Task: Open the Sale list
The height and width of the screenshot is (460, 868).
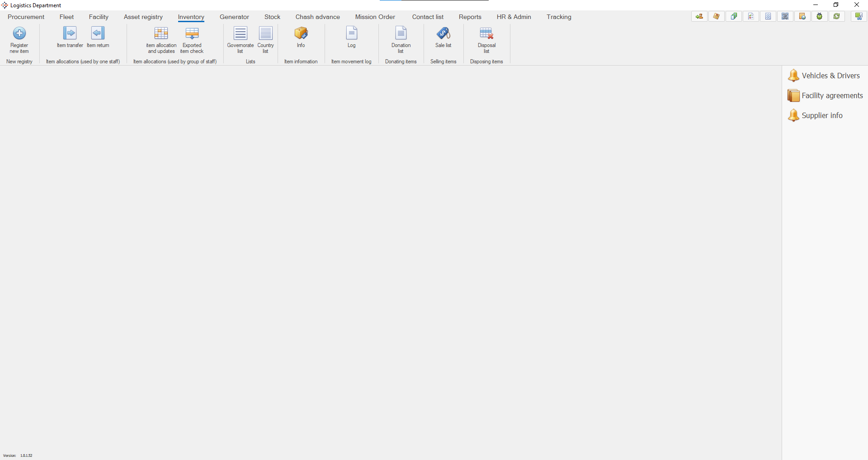Action: 443,34
